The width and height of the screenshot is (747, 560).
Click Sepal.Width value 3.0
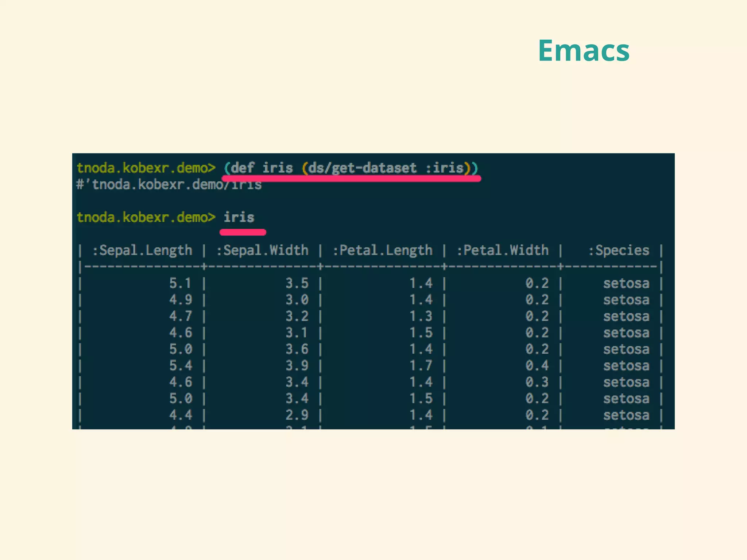coord(297,300)
